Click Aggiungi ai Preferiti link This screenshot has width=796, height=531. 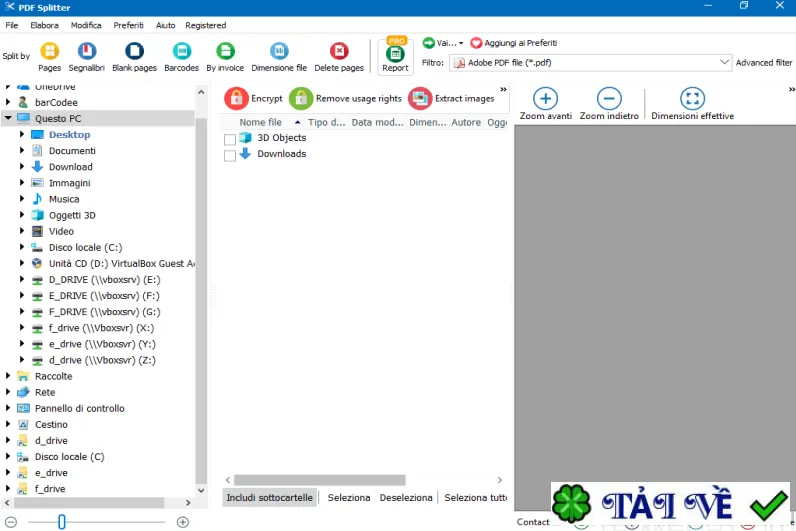[514, 43]
